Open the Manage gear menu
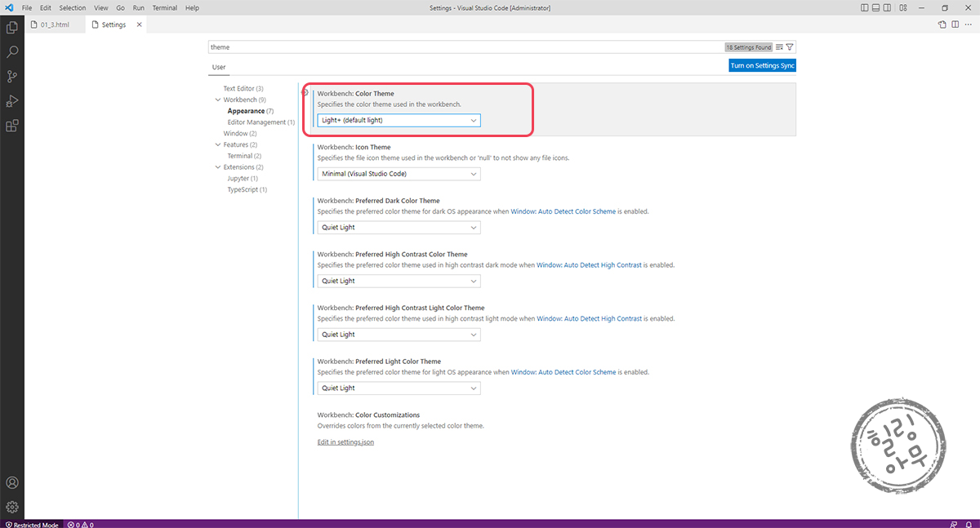The height and width of the screenshot is (528, 980). 12,507
